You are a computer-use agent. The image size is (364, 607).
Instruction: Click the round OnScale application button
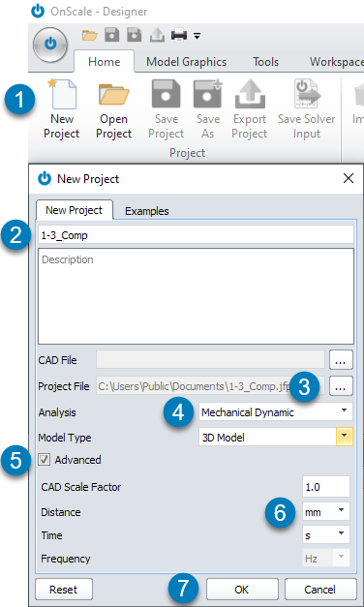tap(50, 45)
